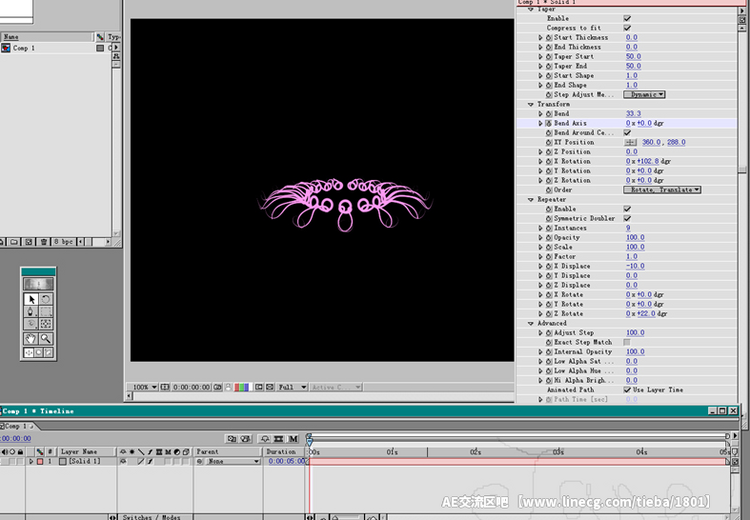Click the Bend value 33.3
750x520 pixels.
633,114
